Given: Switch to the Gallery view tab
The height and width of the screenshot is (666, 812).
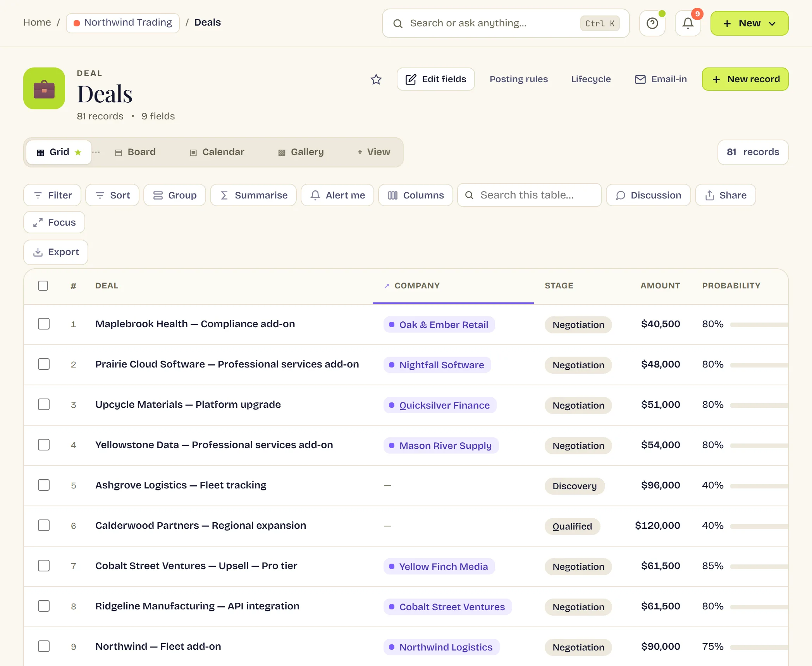Looking at the screenshot, I should [x=301, y=152].
